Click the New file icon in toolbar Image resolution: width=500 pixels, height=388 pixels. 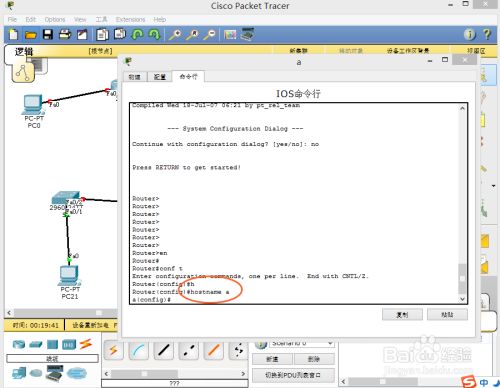[x=14, y=34]
